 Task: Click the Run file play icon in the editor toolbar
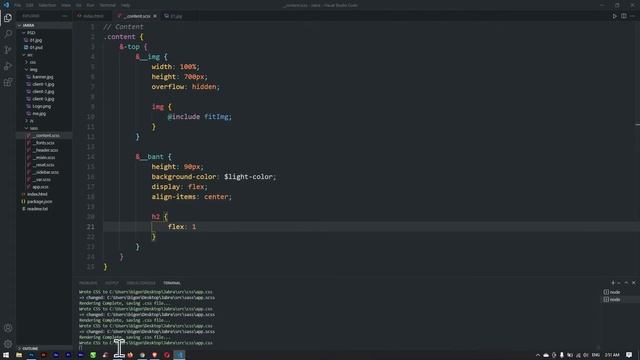615,16
